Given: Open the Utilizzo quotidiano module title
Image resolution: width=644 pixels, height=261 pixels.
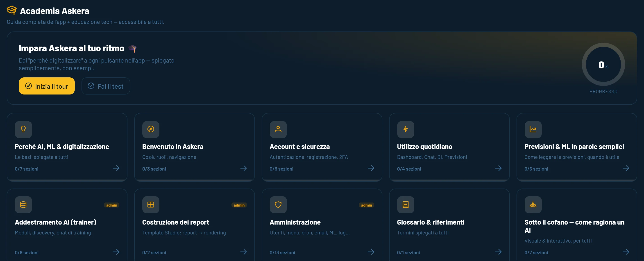Looking at the screenshot, I should tap(424, 147).
